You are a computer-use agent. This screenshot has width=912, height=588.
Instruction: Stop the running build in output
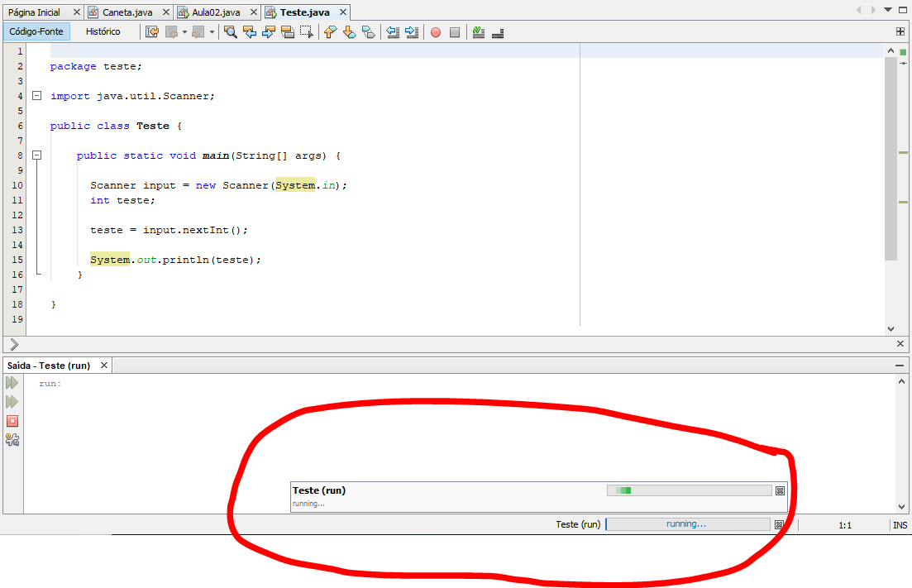(12, 421)
